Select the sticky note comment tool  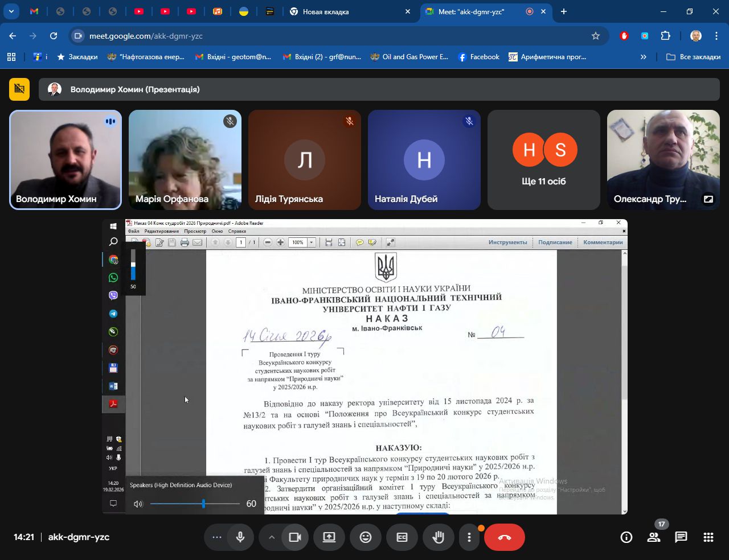click(x=360, y=241)
